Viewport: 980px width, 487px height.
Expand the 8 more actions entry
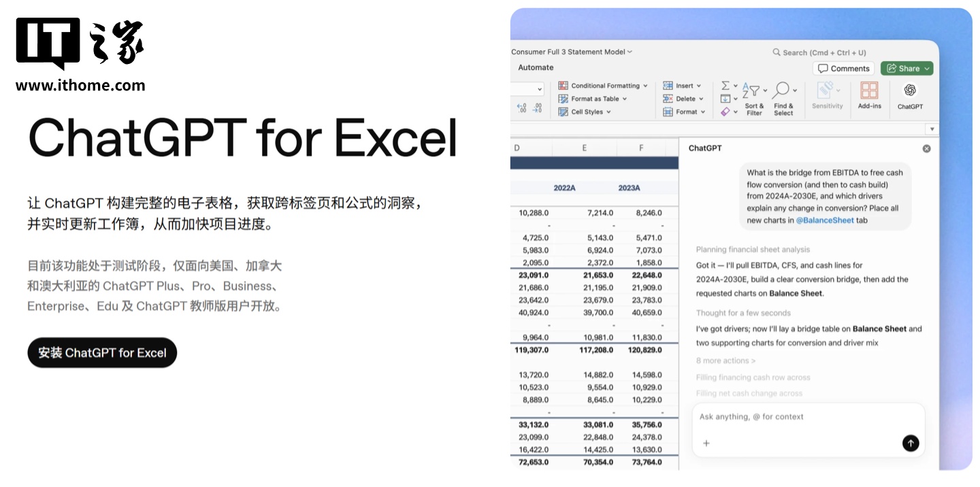click(x=725, y=360)
